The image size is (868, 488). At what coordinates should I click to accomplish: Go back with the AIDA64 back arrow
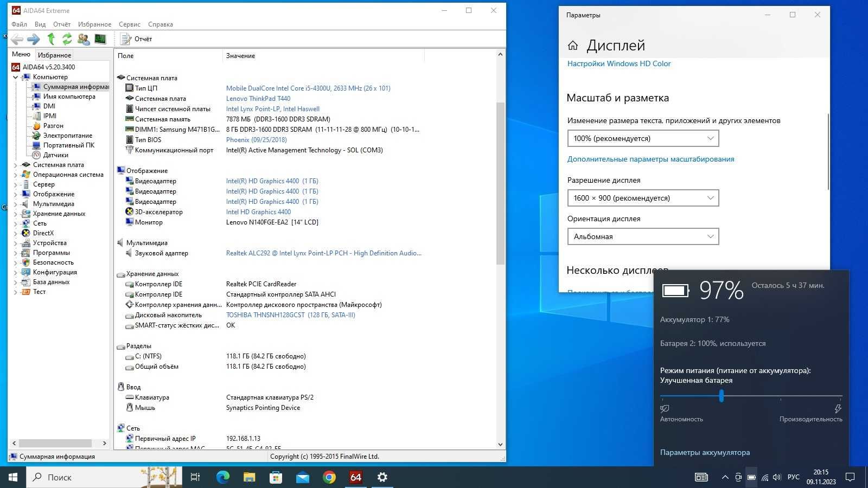tap(17, 39)
